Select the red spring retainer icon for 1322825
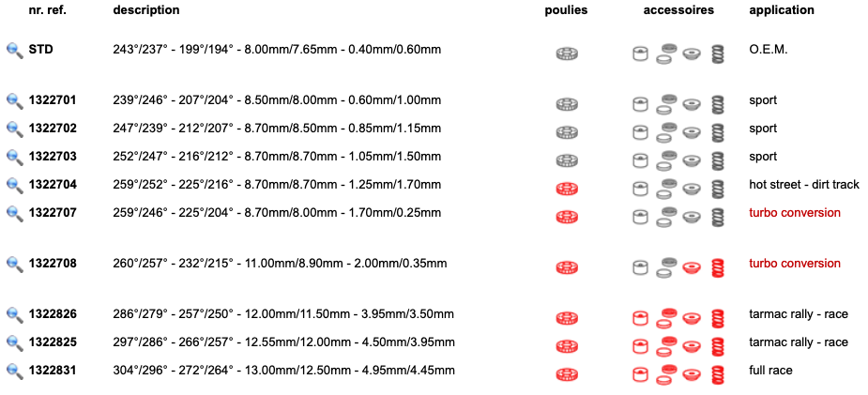The width and height of the screenshot is (868, 395). (692, 347)
